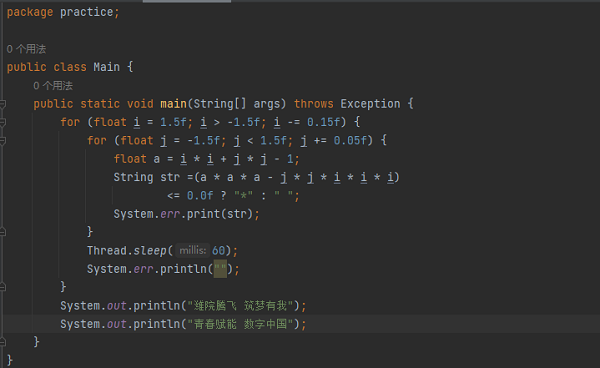The height and width of the screenshot is (368, 600).
Task: Click the 0.05f literal in inner loop
Action: pos(350,140)
